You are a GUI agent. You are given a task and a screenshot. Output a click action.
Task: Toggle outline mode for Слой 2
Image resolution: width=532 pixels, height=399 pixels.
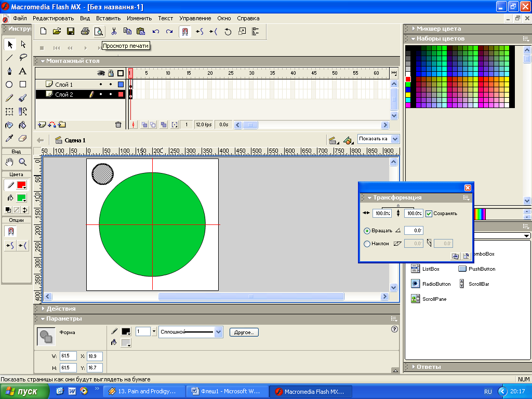click(121, 95)
